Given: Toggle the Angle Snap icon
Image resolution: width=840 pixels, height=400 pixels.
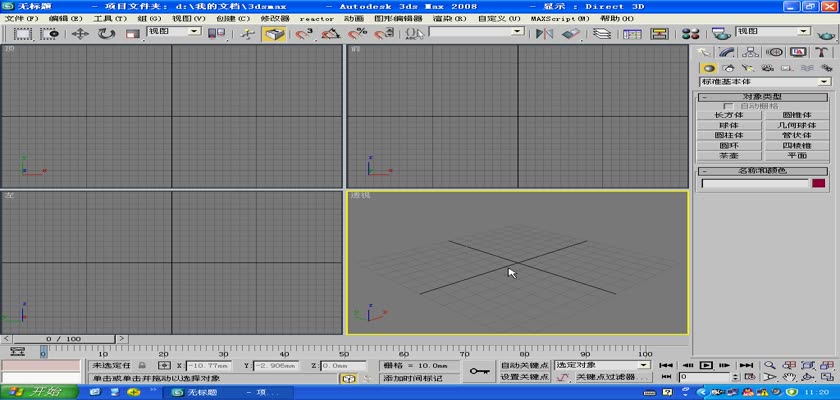Looking at the screenshot, I should [331, 34].
